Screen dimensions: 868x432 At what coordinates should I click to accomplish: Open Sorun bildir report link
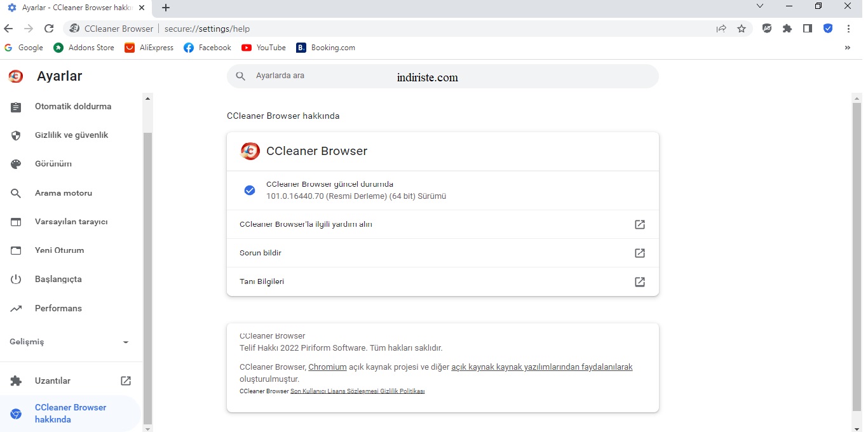443,253
